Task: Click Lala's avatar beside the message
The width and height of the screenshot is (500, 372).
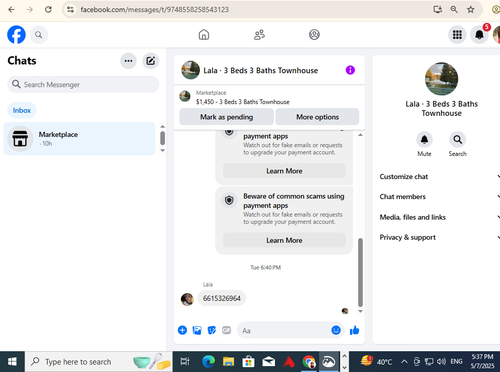Action: tap(187, 299)
